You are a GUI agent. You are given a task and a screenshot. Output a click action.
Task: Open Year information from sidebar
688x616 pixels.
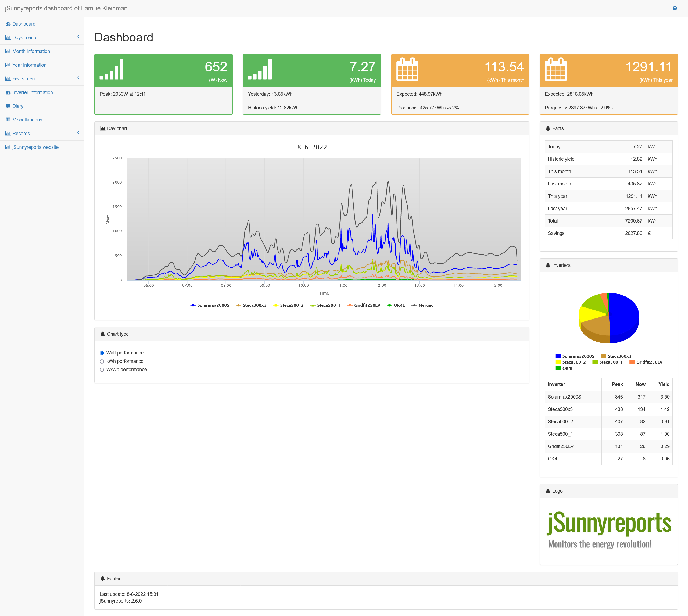(x=29, y=65)
